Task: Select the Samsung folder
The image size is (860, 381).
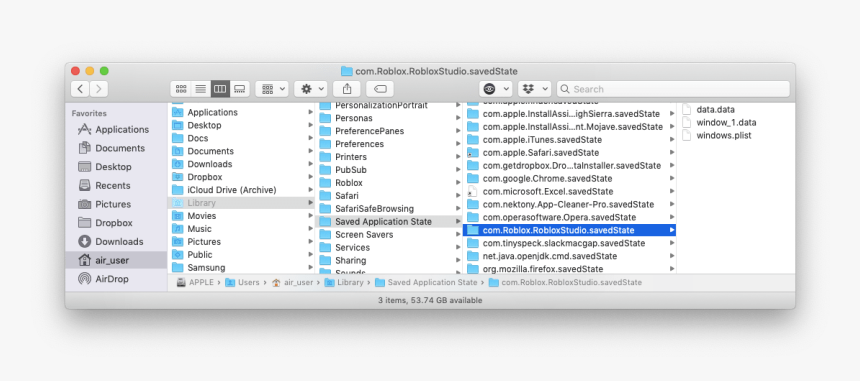Action: tap(241, 268)
